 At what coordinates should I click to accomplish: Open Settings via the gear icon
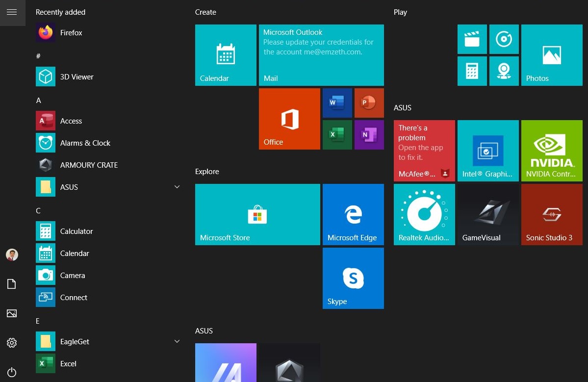coord(12,343)
